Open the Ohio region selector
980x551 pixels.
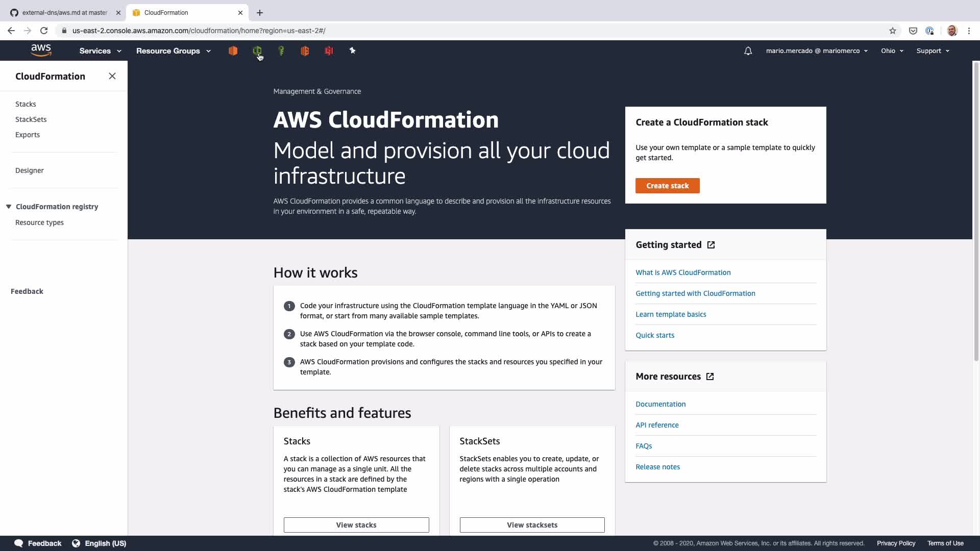[x=892, y=51]
